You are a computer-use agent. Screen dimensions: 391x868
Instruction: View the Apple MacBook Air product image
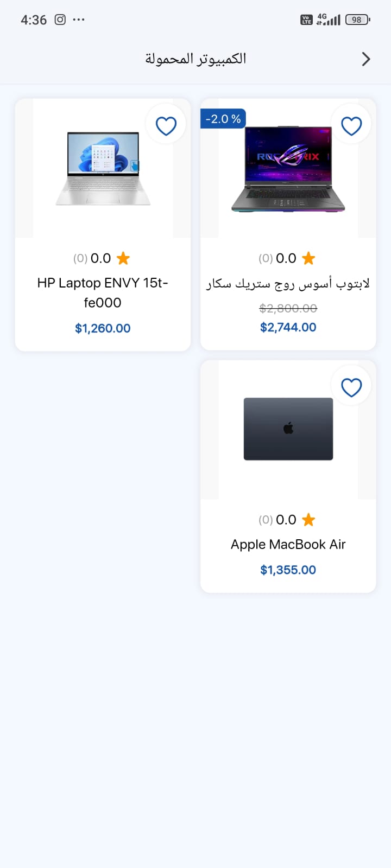point(288,429)
